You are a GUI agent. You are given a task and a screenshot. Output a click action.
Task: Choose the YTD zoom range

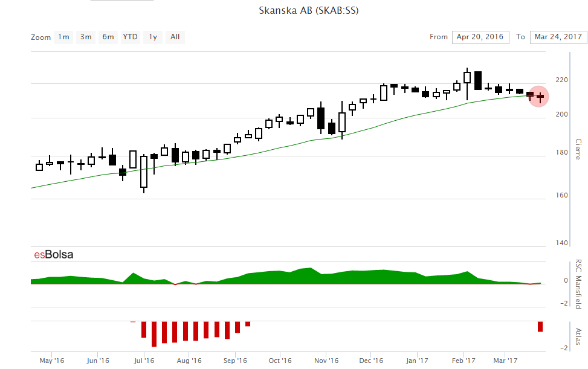131,37
